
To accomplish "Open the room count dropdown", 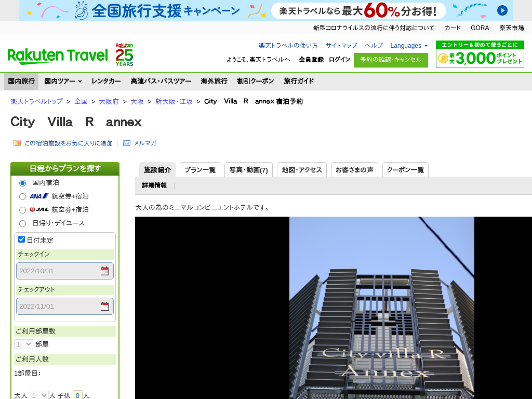I will 23,344.
